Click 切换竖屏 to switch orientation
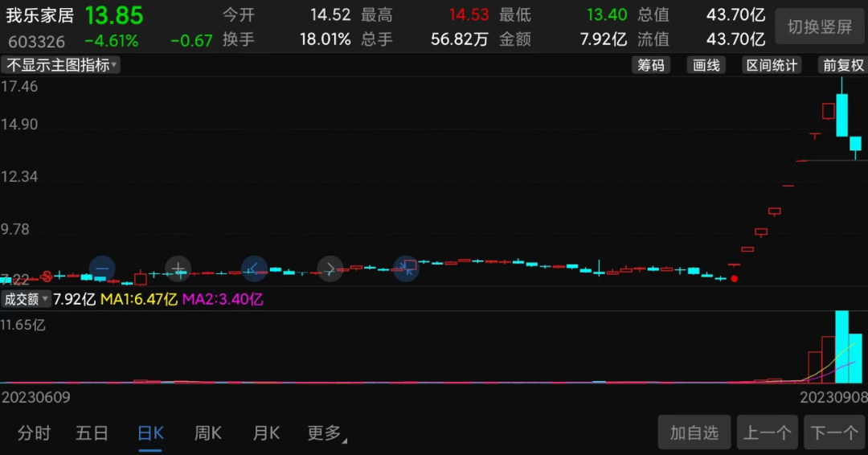Screen dimensions: 868x455 pyautogui.click(x=820, y=27)
